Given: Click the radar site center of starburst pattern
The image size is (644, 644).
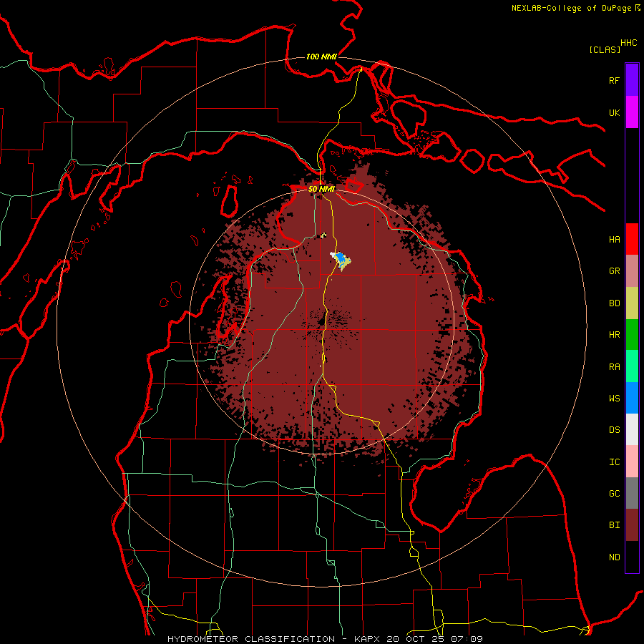Looking at the screenshot, I should 323,321.
